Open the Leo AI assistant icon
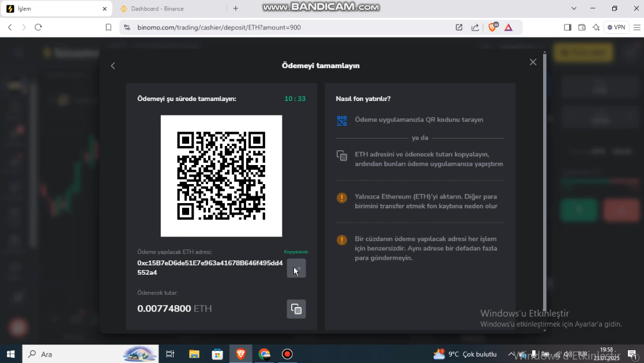Viewport: 644px width, 363px height. [596, 27]
